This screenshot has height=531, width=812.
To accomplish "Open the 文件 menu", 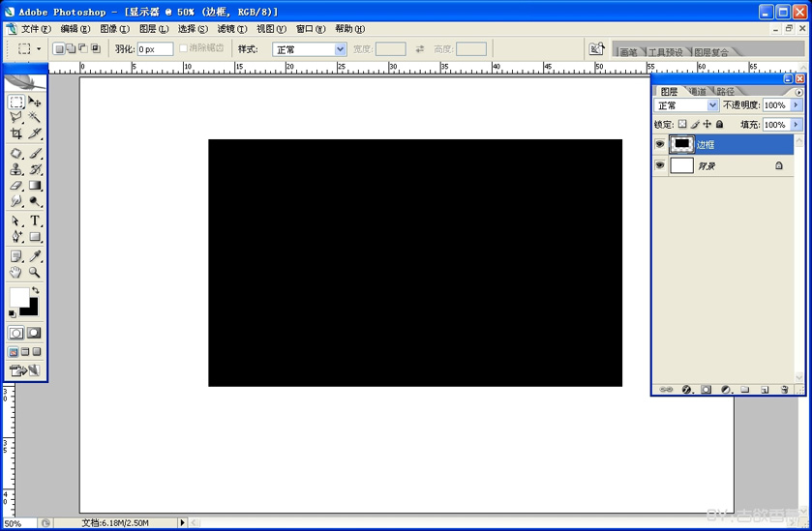I will pos(36,29).
